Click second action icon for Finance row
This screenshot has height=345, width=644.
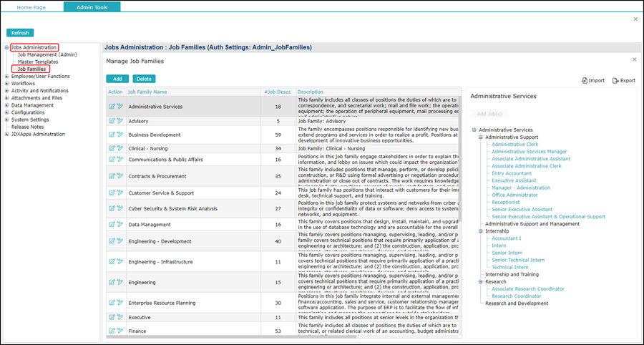(x=119, y=331)
